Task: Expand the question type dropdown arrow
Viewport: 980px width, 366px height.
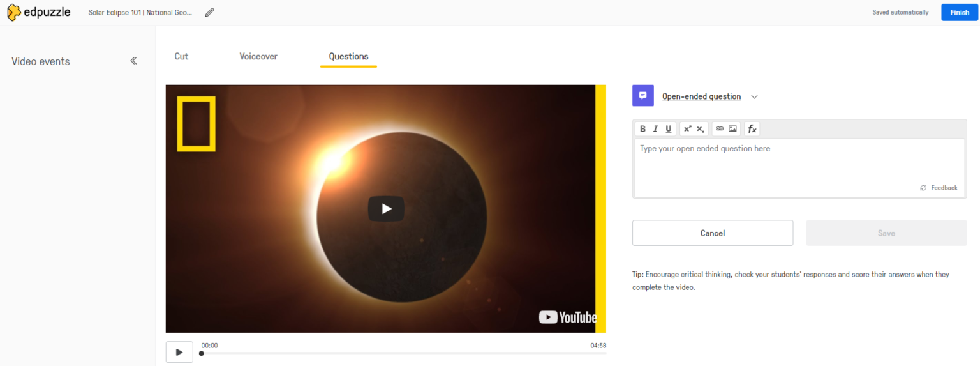Action: [754, 97]
